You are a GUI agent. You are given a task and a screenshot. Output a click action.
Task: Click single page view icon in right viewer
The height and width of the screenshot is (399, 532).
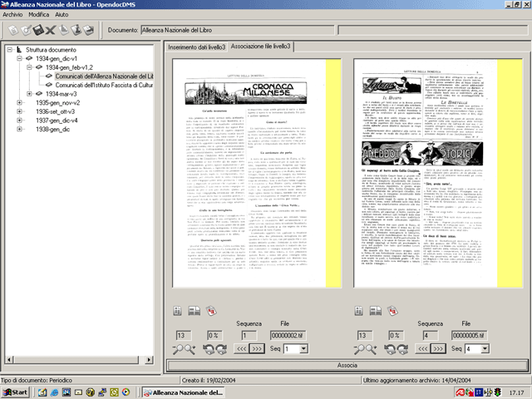pos(359,311)
